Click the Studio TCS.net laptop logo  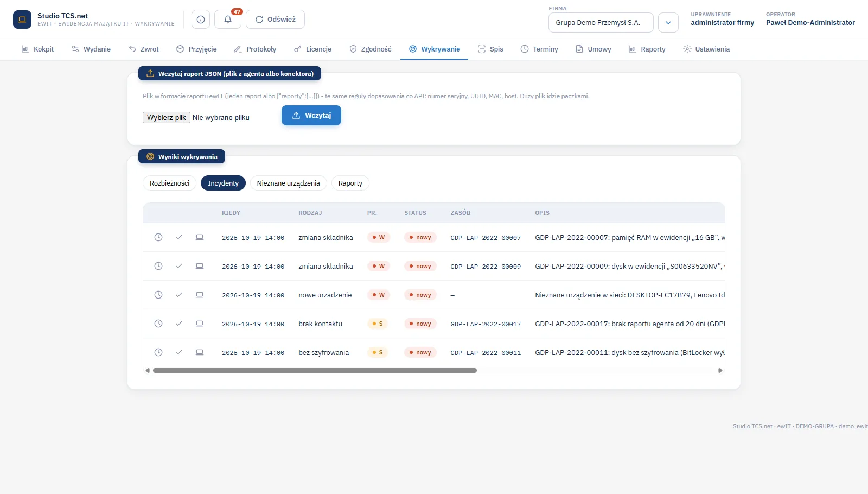click(22, 20)
